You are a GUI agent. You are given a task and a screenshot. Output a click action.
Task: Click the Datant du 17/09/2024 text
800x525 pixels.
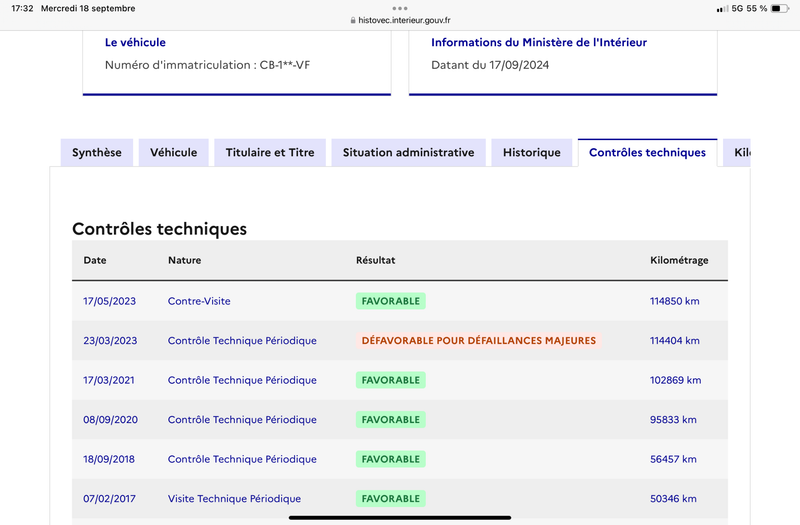[x=490, y=65]
